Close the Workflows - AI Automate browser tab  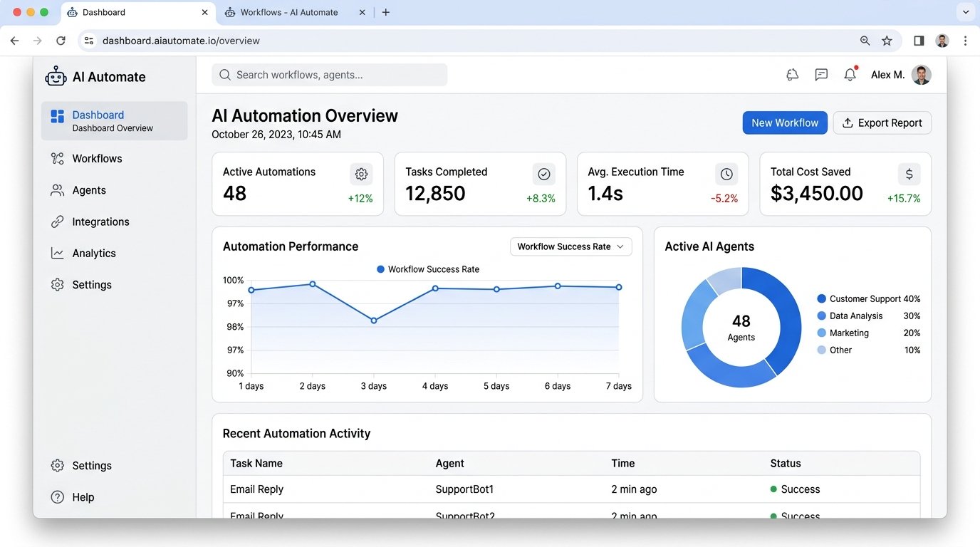[362, 12]
